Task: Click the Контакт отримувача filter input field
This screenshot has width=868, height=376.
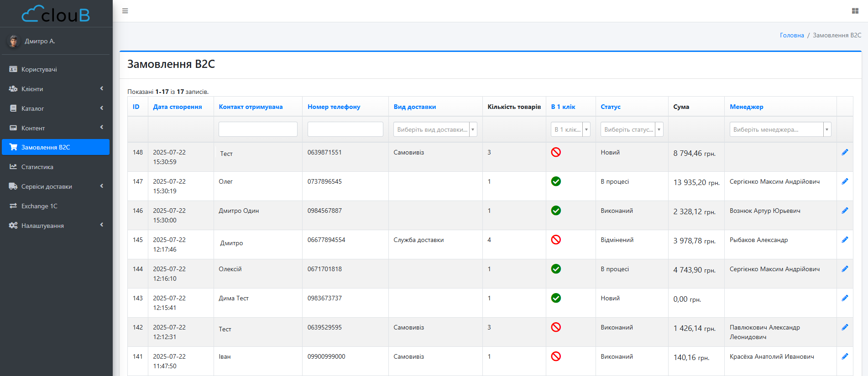Action: 258,129
